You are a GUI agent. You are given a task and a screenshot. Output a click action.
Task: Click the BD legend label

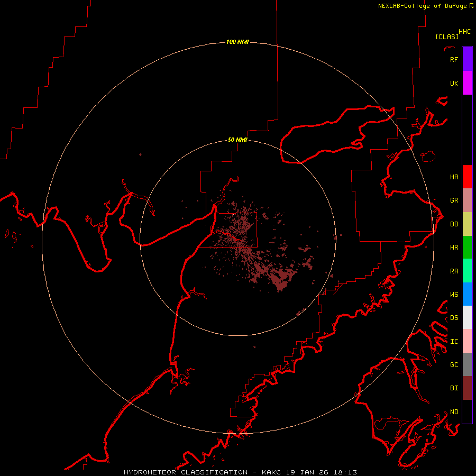(454, 224)
